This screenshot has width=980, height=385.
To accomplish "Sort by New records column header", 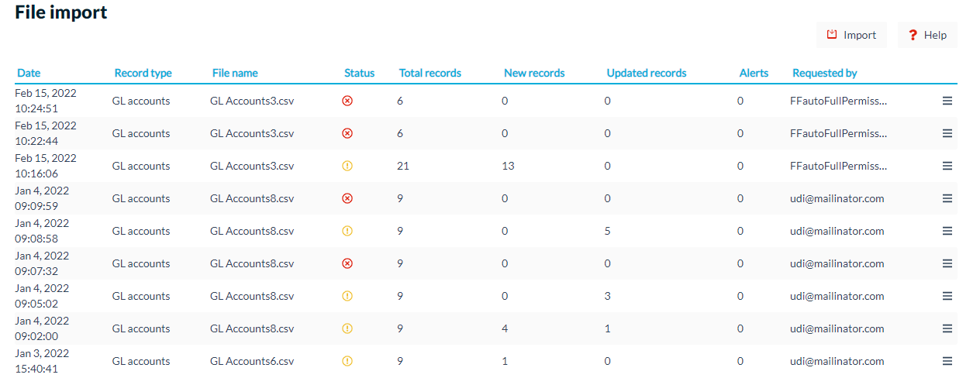I will point(534,73).
